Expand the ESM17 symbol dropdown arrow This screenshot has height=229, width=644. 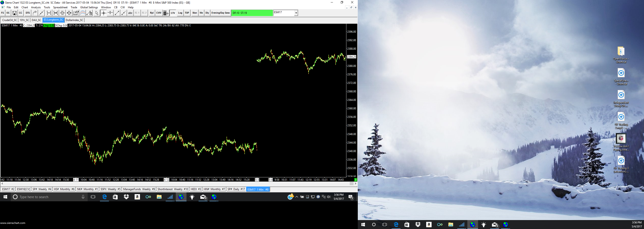(296, 13)
